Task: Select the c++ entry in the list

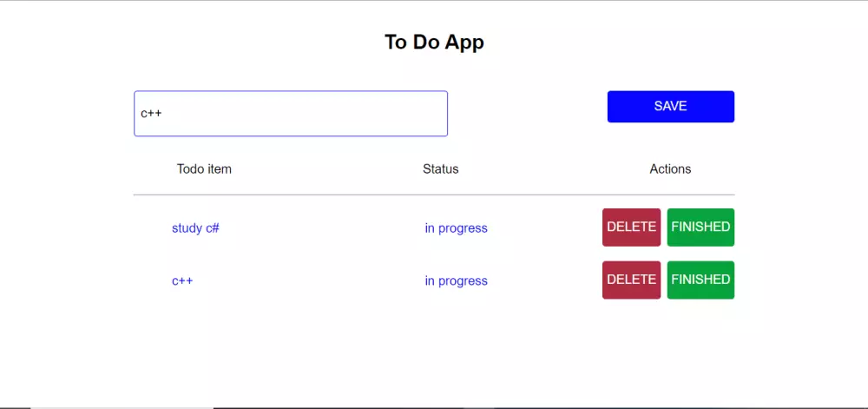Action: [x=182, y=281]
